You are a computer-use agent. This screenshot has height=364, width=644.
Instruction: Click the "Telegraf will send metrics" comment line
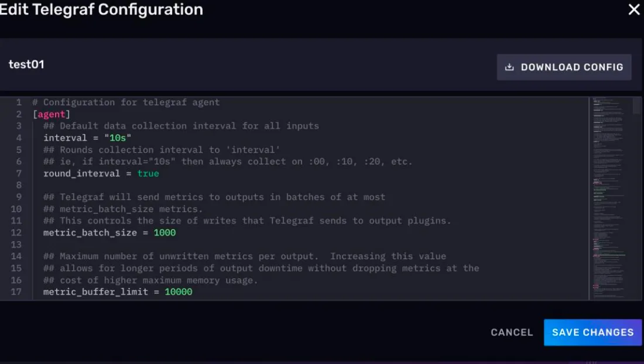point(222,197)
